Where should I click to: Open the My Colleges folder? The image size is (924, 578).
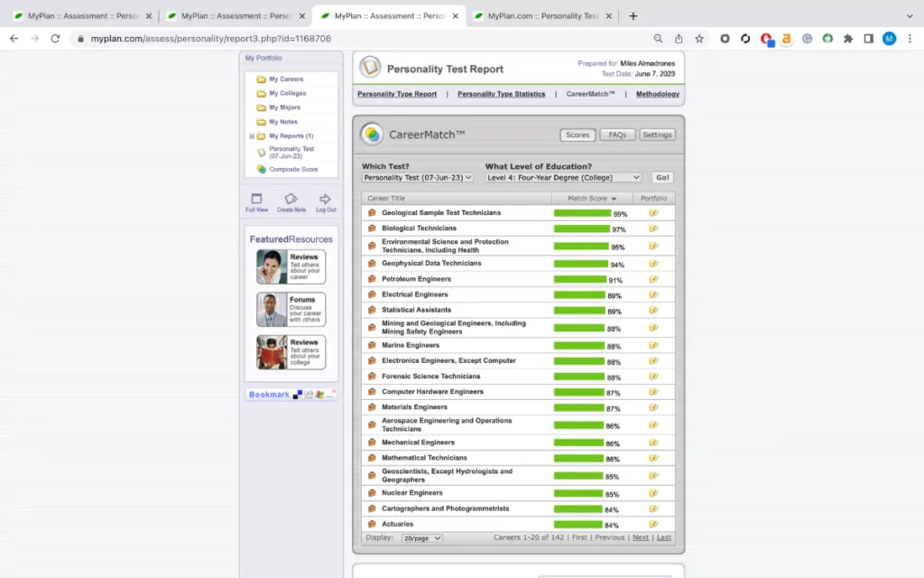coord(287,93)
